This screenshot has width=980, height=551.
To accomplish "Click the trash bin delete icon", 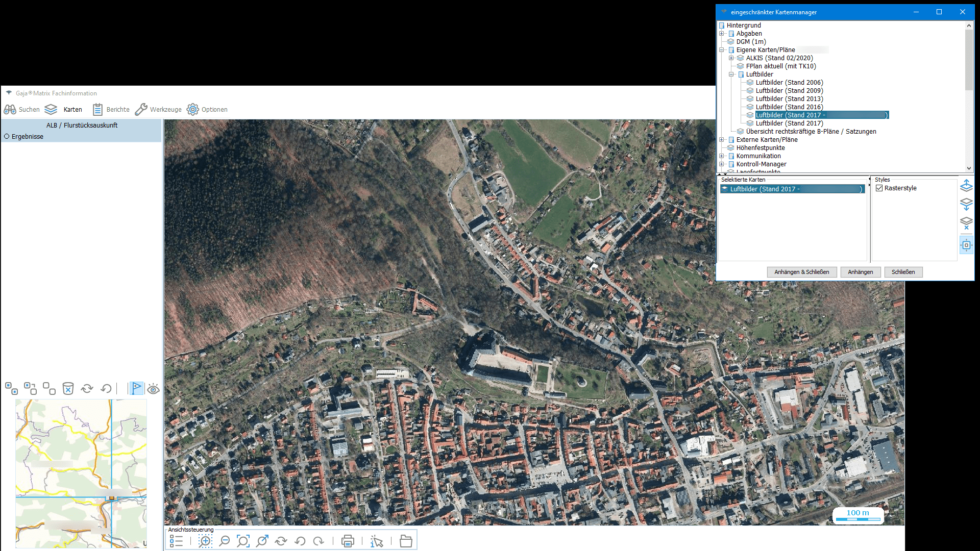I will [x=68, y=389].
